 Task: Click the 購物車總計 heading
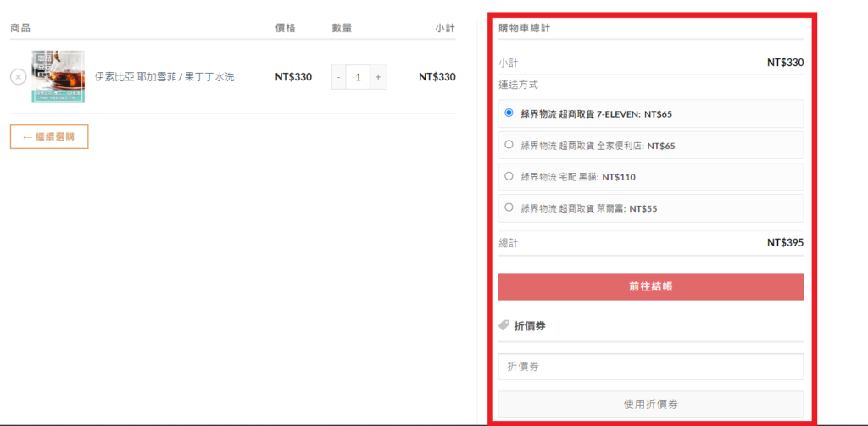526,27
